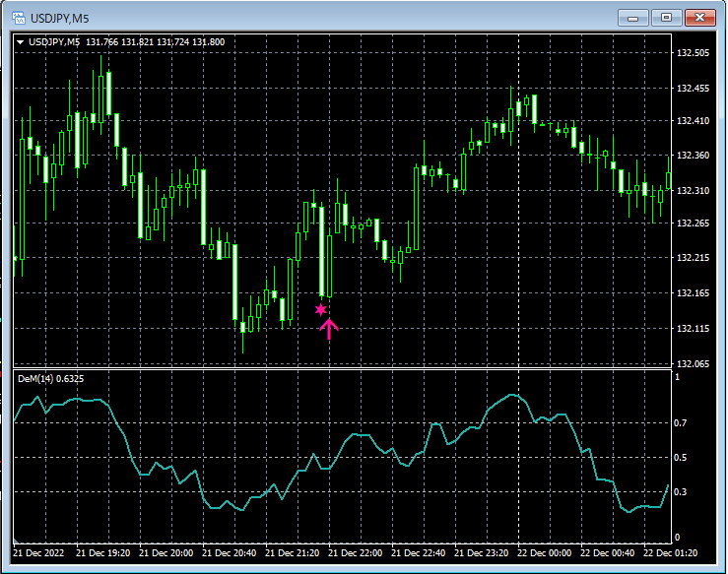Click the USDJPY,M5 chart window icon

pos(19,18)
